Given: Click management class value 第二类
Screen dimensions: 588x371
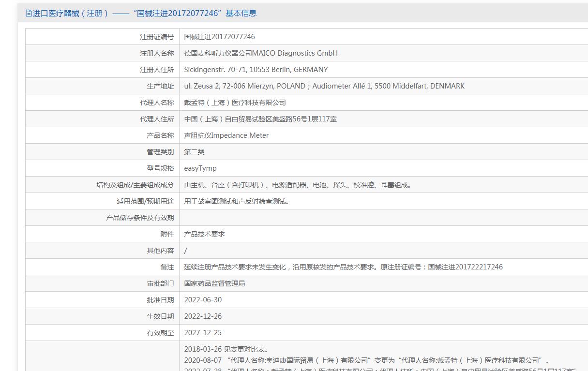Looking at the screenshot, I should [194, 152].
